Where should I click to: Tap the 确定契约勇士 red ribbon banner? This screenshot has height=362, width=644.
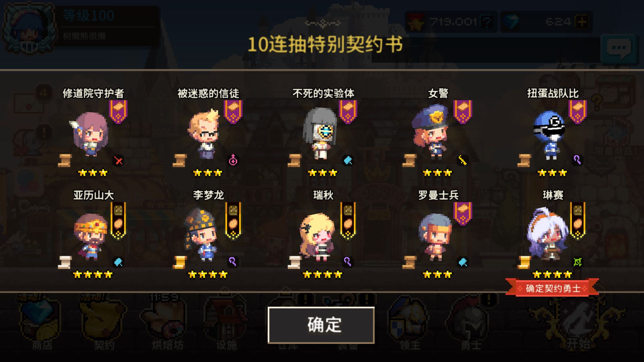[552, 288]
